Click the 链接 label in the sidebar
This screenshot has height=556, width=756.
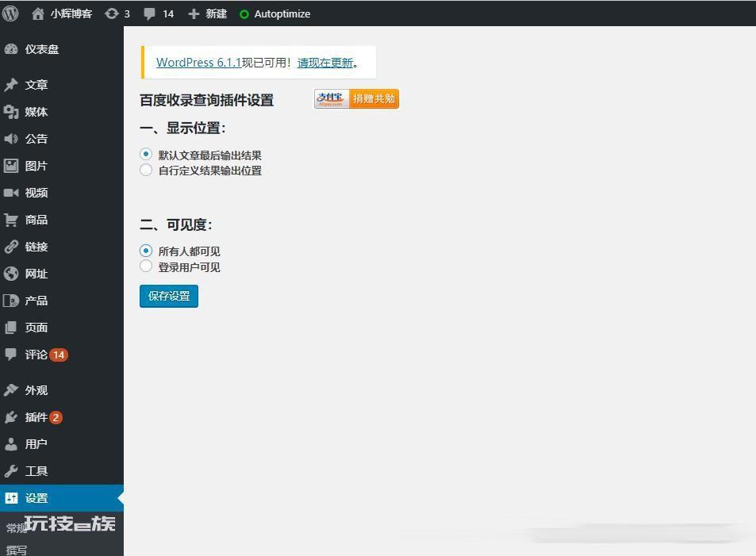(36, 247)
